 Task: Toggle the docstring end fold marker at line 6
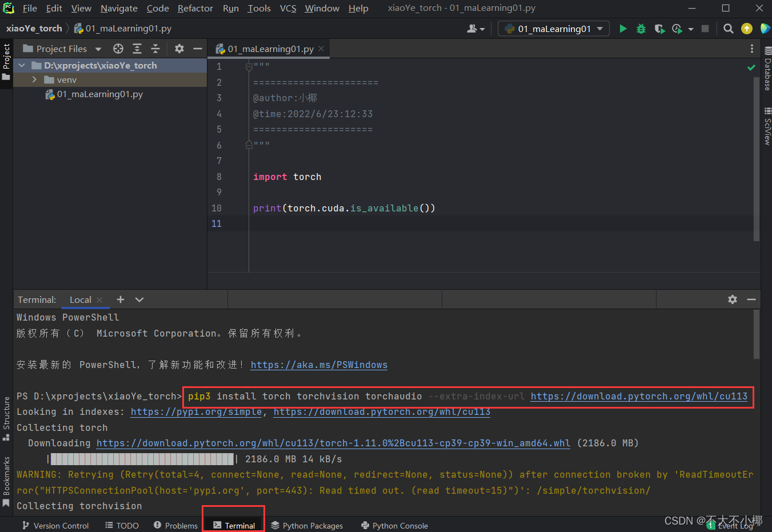249,145
